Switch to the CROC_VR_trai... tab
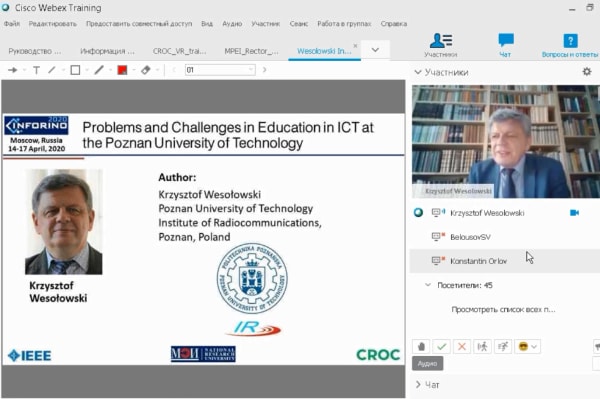 [x=180, y=51]
